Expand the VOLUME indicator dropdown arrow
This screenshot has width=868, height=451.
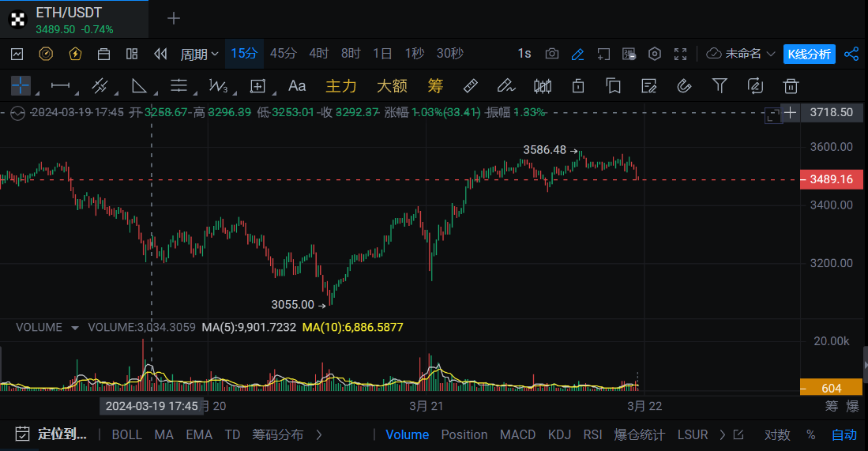click(75, 328)
